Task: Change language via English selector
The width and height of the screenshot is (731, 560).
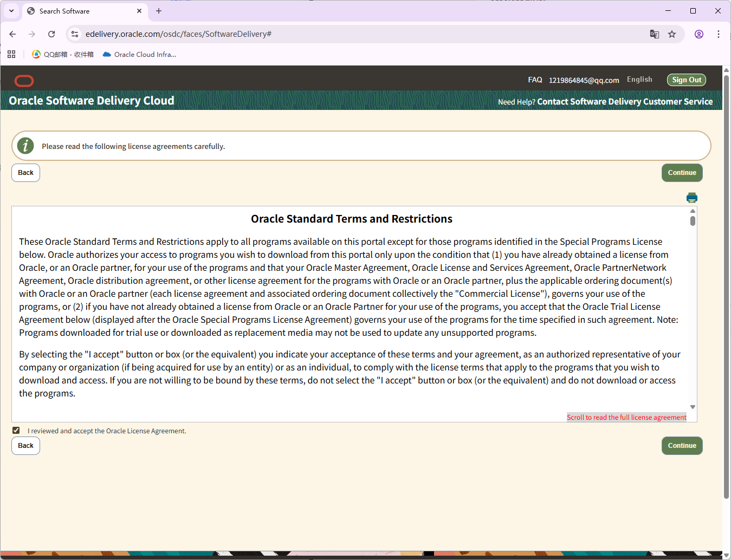Action: click(x=639, y=79)
